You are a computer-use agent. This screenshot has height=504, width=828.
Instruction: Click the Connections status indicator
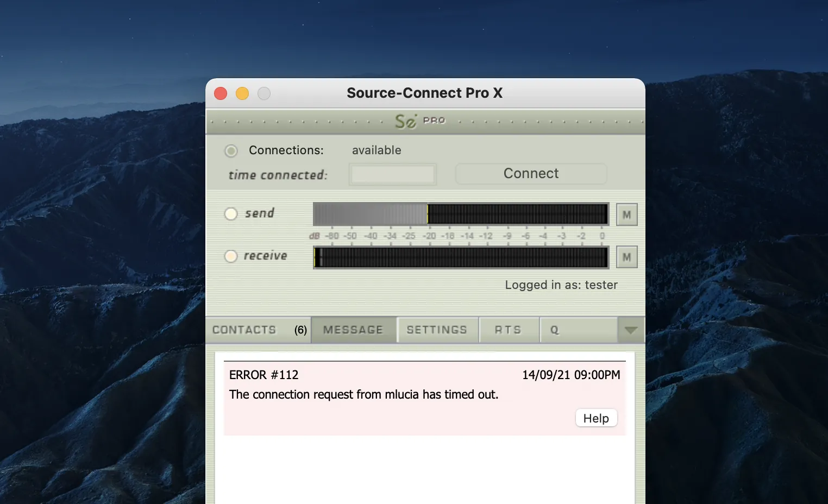(x=231, y=150)
